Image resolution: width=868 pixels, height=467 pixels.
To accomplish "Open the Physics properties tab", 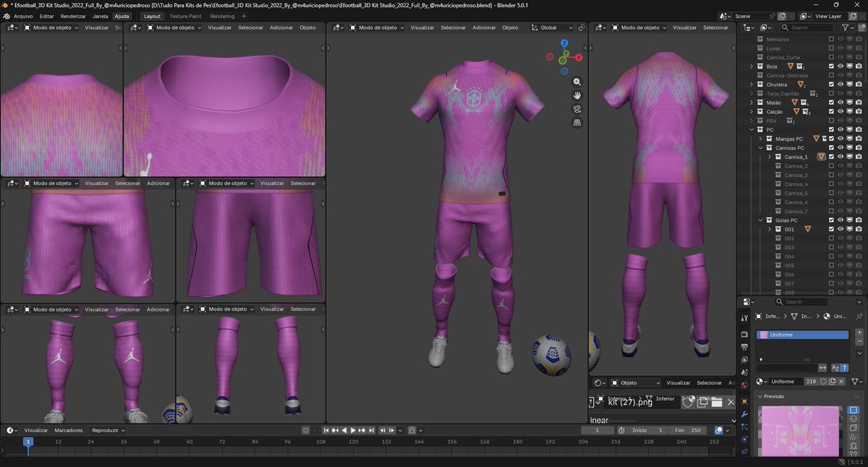I will (x=744, y=439).
